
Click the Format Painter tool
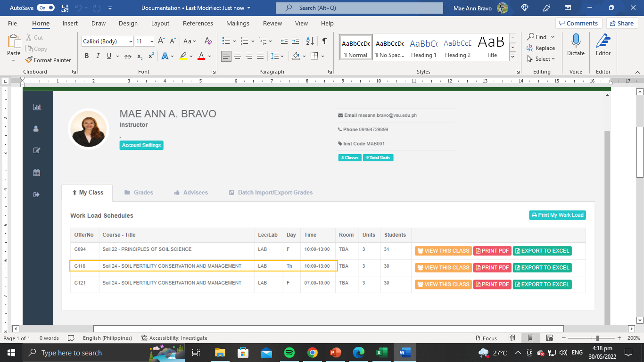[x=48, y=60]
